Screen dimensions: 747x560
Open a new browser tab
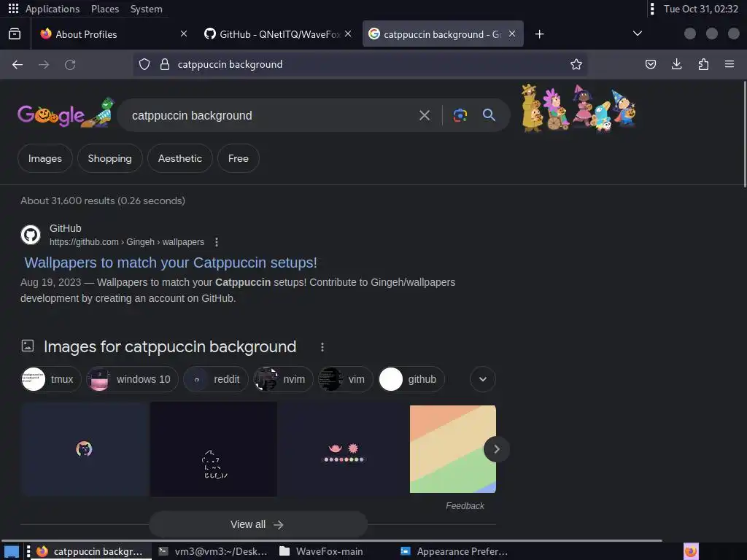539,34
